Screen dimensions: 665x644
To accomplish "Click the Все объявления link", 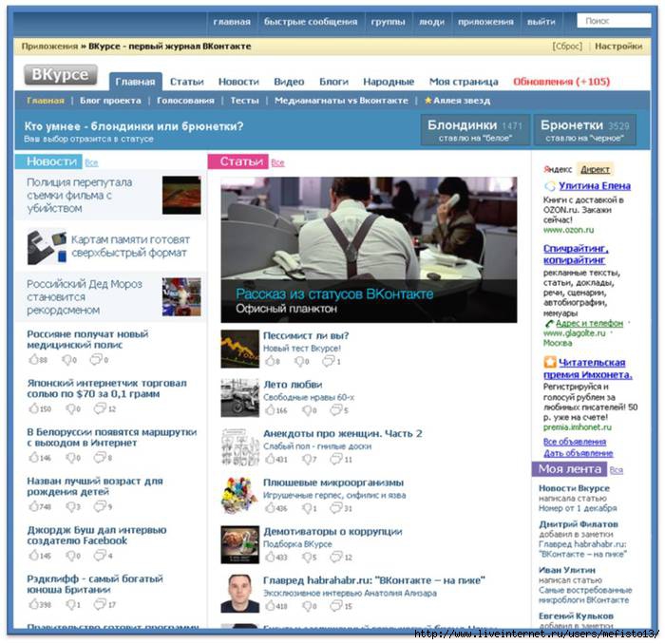I will (575, 442).
